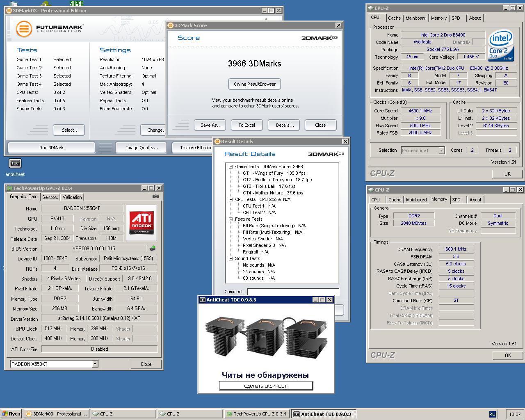The image size is (525, 420).
Task: Click the Run 3DMark button
Action: pos(52,148)
